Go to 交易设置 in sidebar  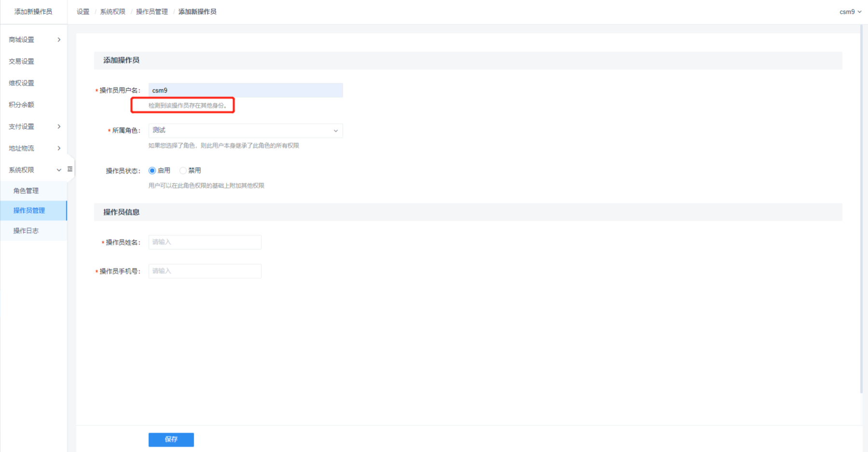(x=22, y=61)
